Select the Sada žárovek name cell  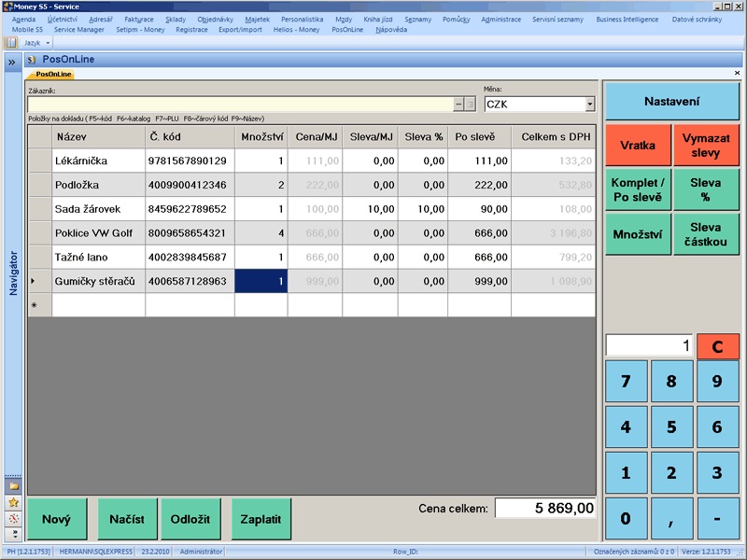pyautogui.click(x=99, y=208)
